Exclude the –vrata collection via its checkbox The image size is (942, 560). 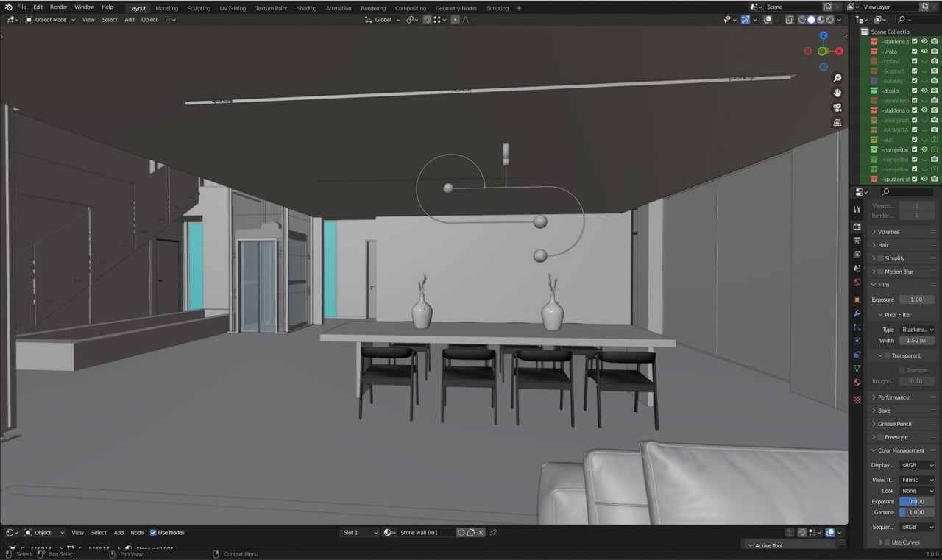[x=915, y=52]
